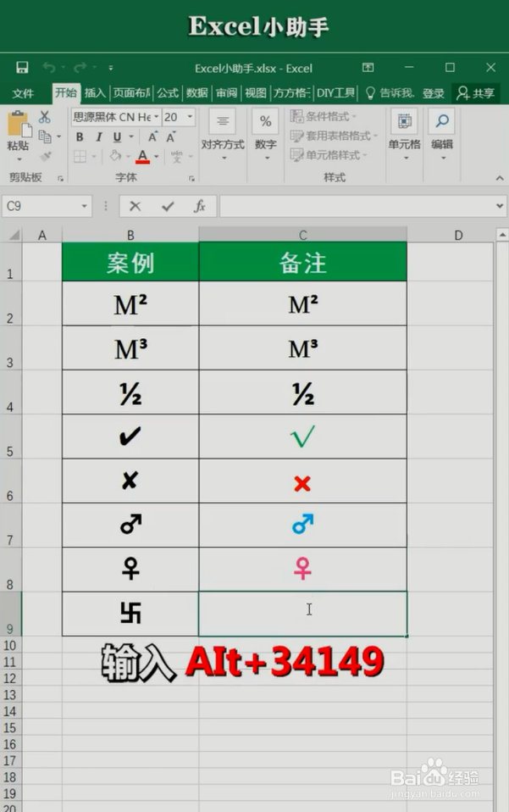Expand the formula bar with arrow
The image size is (509, 812).
click(x=500, y=206)
